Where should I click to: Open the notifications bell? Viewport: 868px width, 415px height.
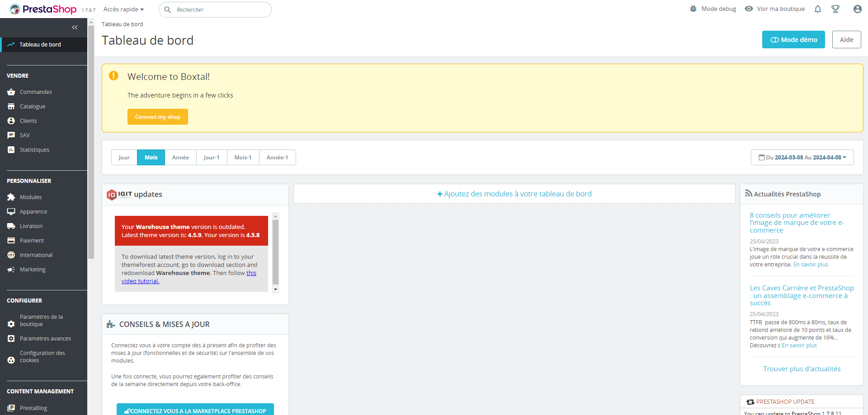point(818,9)
